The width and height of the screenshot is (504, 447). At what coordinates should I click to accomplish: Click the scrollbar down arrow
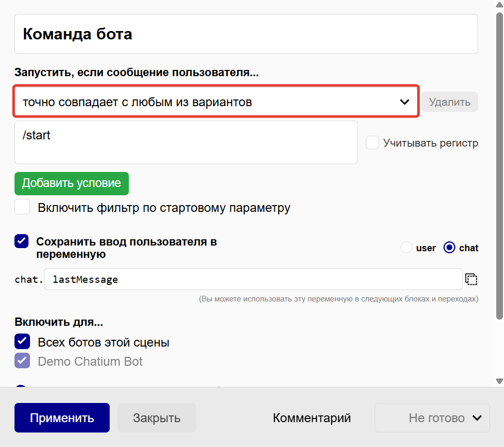pos(499,381)
